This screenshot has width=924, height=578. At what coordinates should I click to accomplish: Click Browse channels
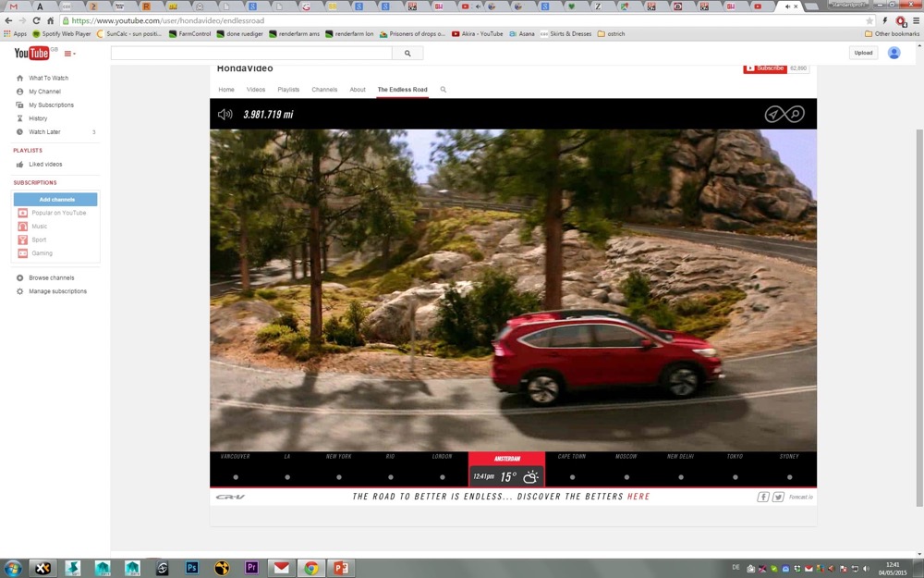tap(51, 277)
